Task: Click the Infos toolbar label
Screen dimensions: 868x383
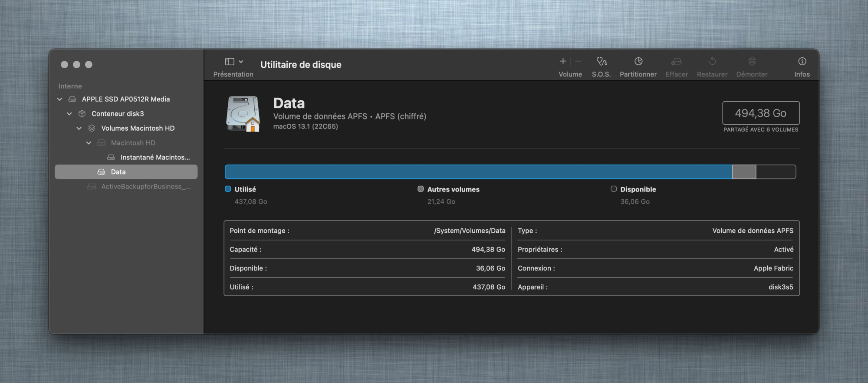Action: (x=802, y=74)
